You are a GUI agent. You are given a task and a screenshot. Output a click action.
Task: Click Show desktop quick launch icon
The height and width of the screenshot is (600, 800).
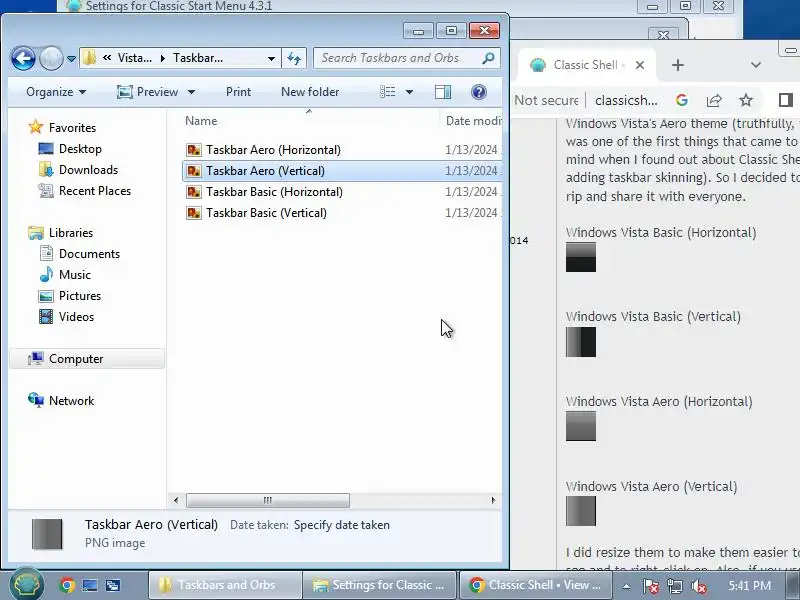tap(90, 585)
